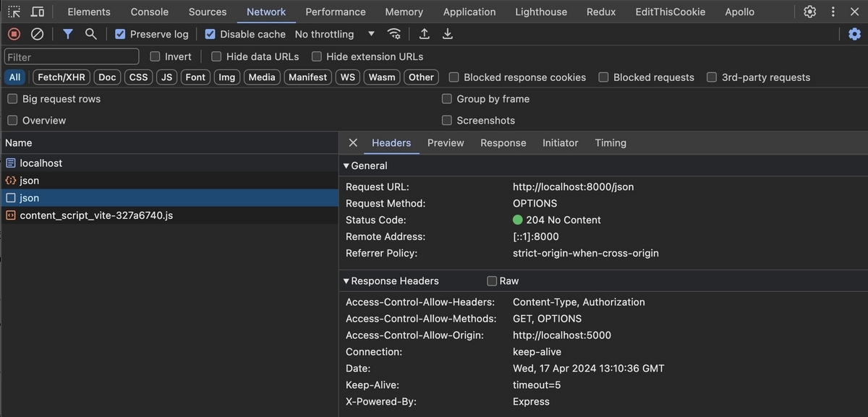The height and width of the screenshot is (417, 868).
Task: Toggle the device toolbar icon
Action: [x=38, y=12]
